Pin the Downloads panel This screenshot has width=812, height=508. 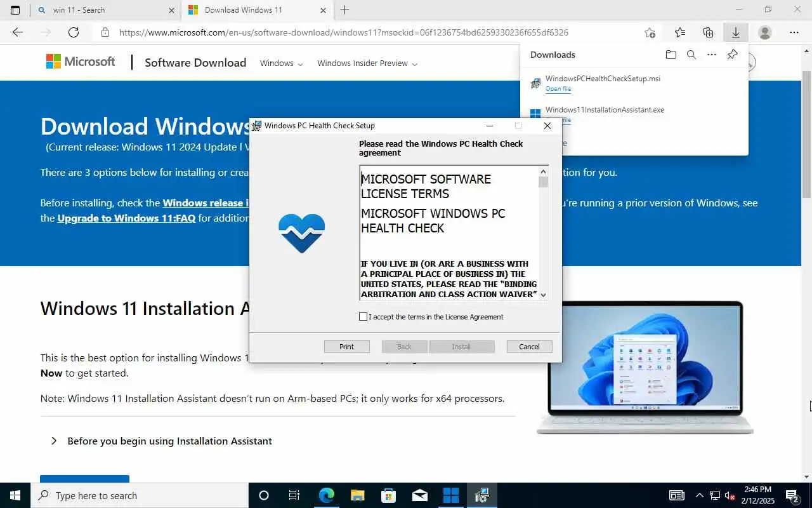click(x=732, y=55)
